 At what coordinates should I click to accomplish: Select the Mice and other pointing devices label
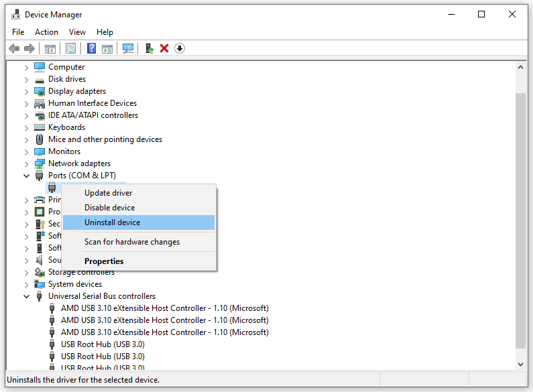click(x=105, y=139)
